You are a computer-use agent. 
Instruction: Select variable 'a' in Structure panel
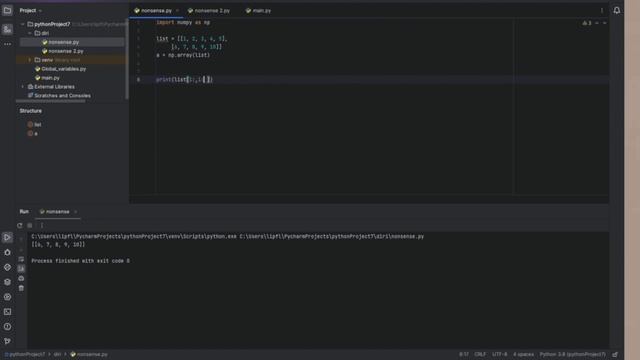(x=36, y=133)
